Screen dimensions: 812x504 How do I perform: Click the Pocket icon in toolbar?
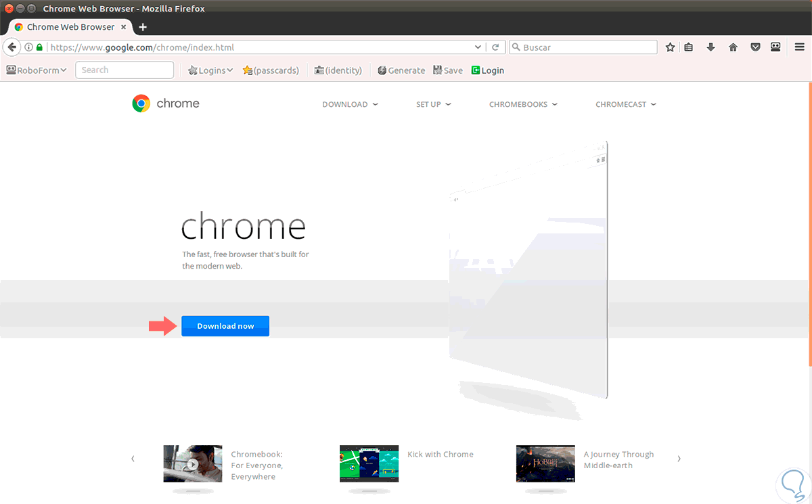point(755,47)
